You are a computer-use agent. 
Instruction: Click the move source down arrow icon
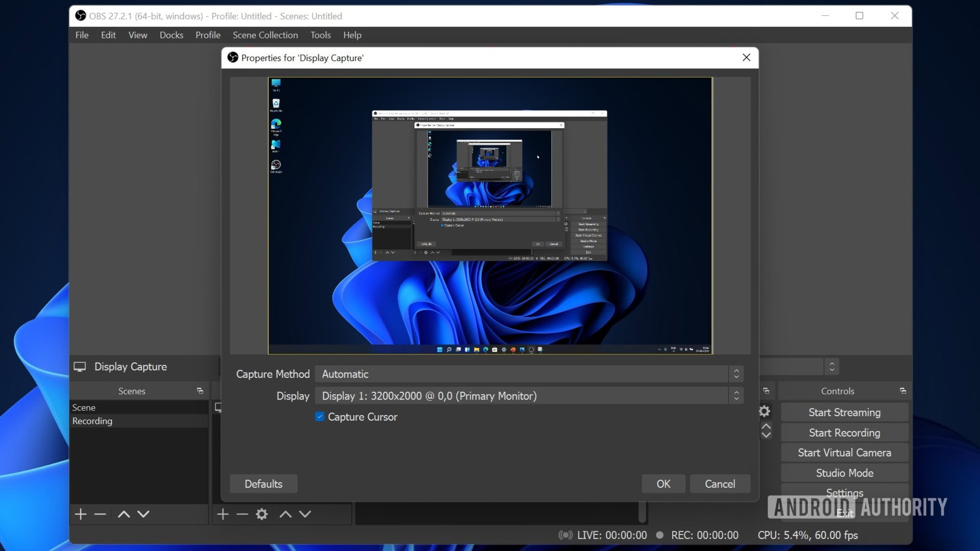304,514
